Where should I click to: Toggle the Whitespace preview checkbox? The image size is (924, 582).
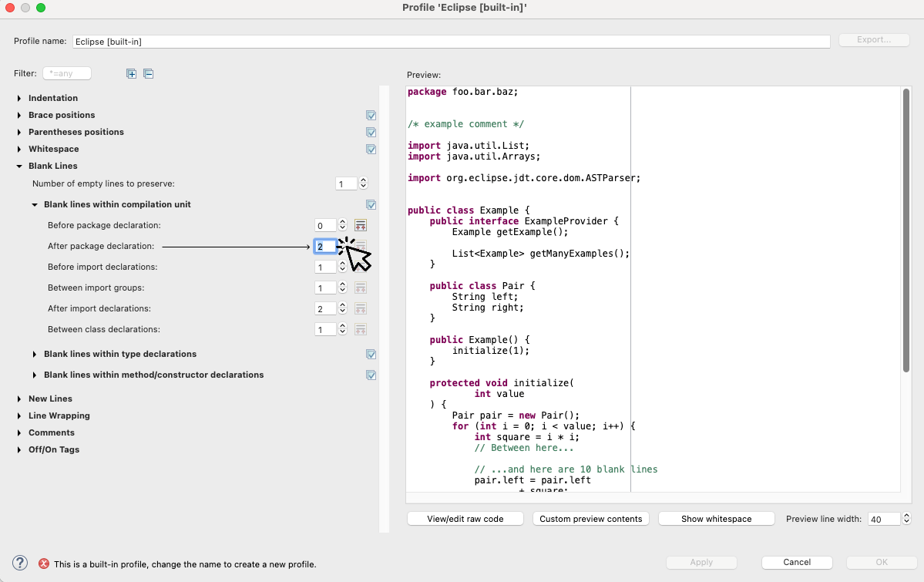371,150
